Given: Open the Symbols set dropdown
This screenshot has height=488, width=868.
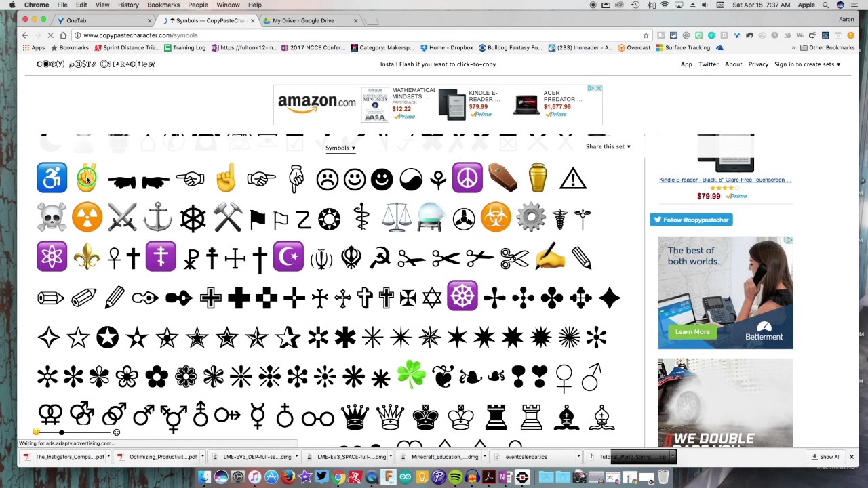Looking at the screenshot, I should click(340, 148).
